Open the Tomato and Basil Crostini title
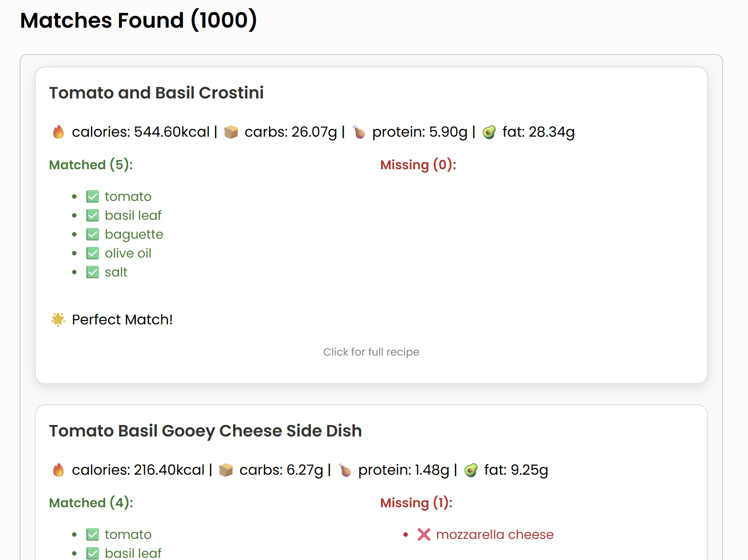Image resolution: width=748 pixels, height=560 pixels. 156,93
